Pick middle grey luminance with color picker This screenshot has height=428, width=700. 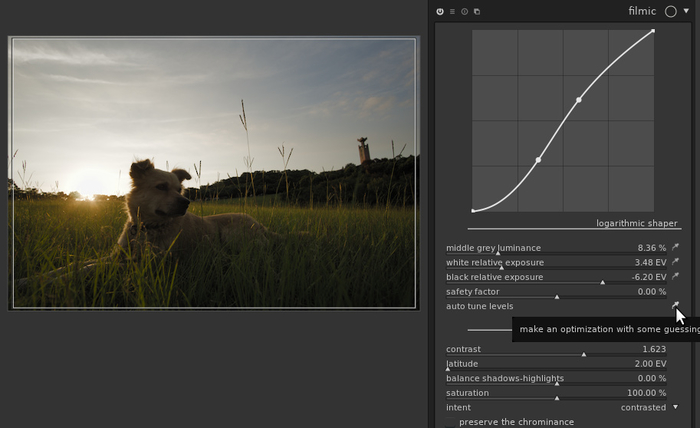point(675,247)
